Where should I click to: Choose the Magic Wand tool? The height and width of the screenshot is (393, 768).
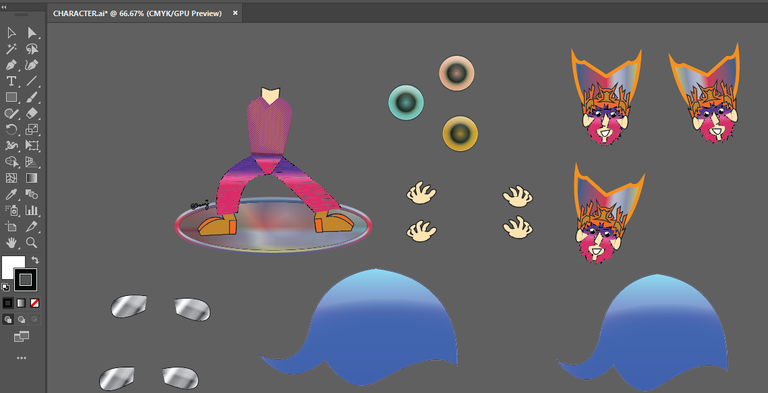(x=11, y=49)
